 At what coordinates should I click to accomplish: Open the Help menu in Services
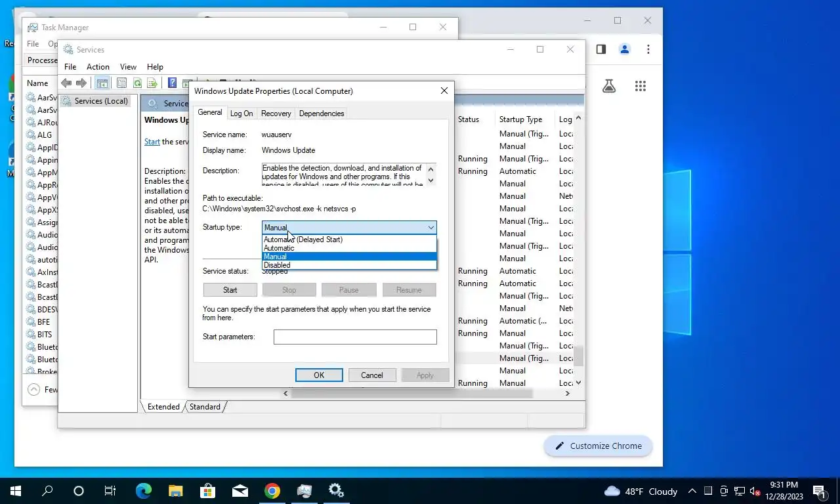pyautogui.click(x=155, y=67)
